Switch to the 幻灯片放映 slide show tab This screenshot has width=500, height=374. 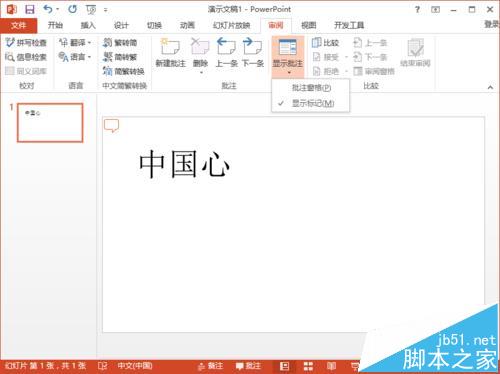232,25
